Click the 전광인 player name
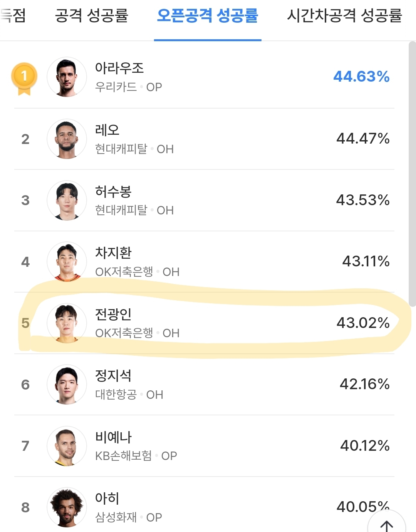The width and height of the screenshot is (416, 532). [x=113, y=314]
